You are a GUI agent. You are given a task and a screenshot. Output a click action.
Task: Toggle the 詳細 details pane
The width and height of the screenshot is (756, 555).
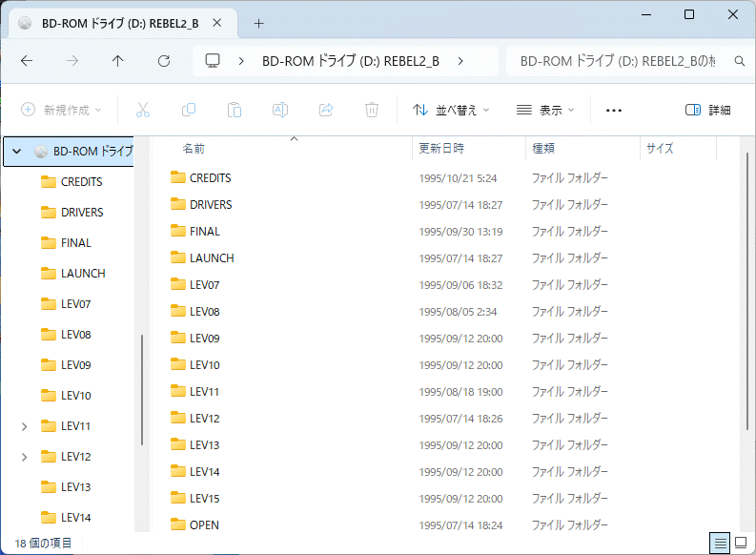(x=707, y=110)
